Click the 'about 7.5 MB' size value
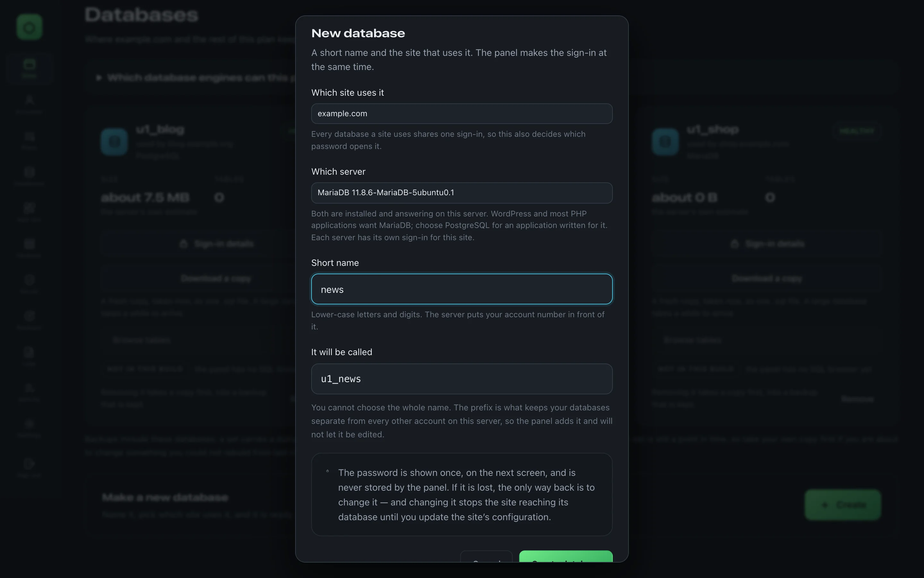The height and width of the screenshot is (578, 924). pos(145,197)
